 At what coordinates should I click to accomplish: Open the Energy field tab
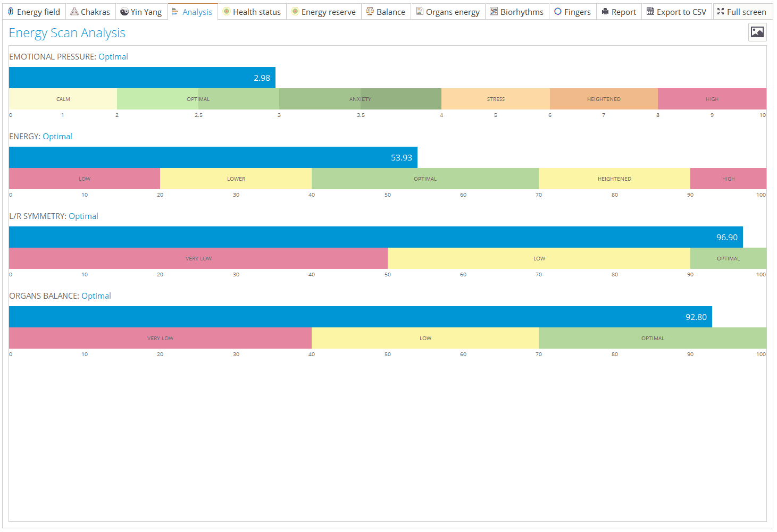click(x=34, y=12)
